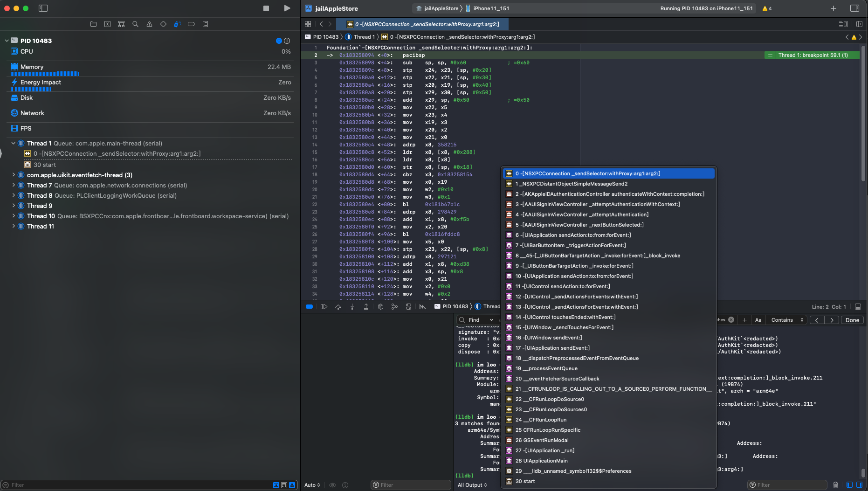The image size is (868, 491).
Task: Select the Debug navigator icon
Action: click(177, 24)
